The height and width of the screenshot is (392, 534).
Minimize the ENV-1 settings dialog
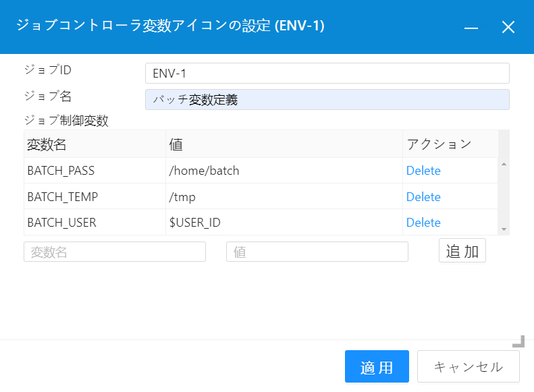(471, 27)
